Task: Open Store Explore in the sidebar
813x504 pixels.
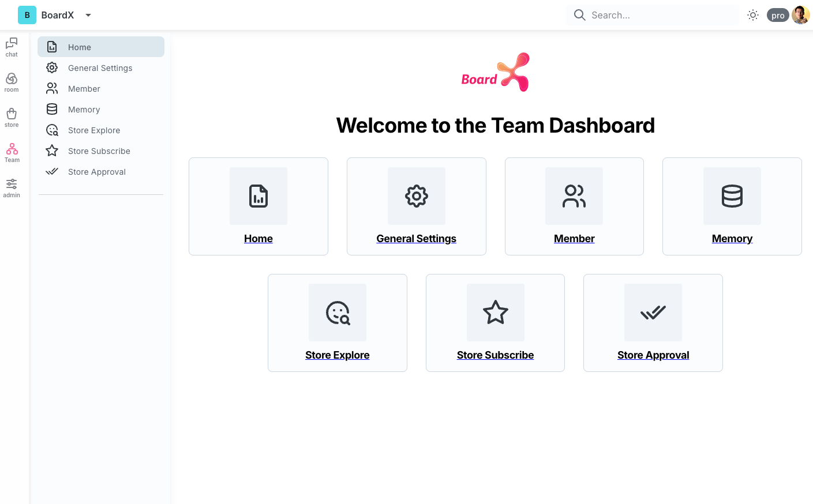Action: (x=101, y=130)
